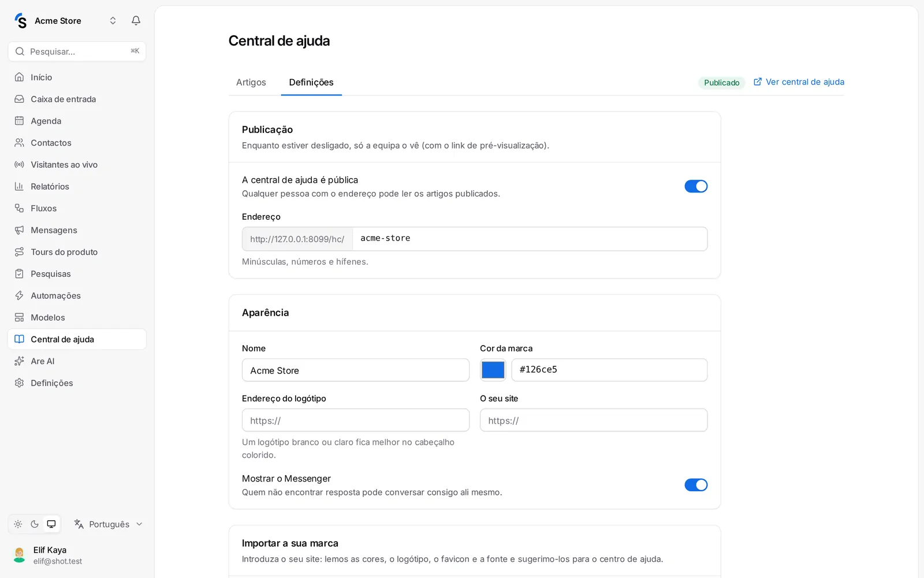The height and width of the screenshot is (578, 924).
Task: Select the Definições tab
Action: (311, 82)
